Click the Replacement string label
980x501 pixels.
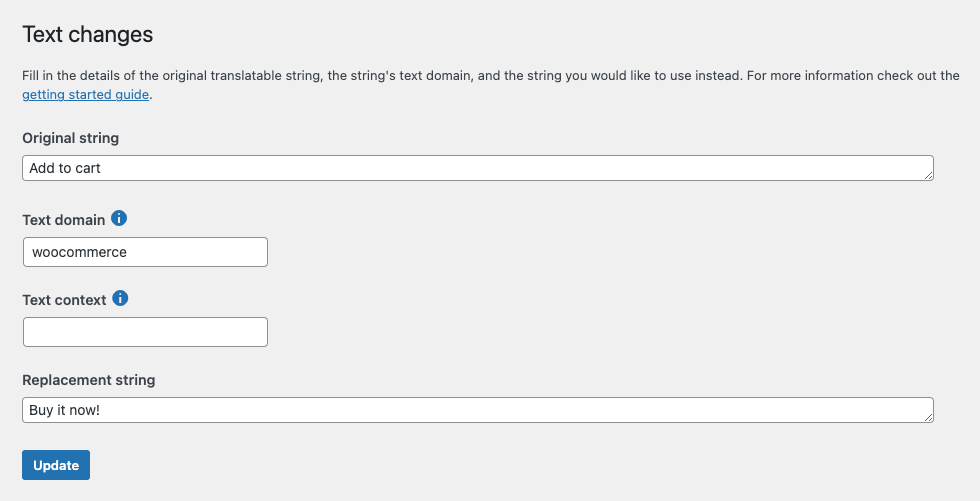pos(89,380)
